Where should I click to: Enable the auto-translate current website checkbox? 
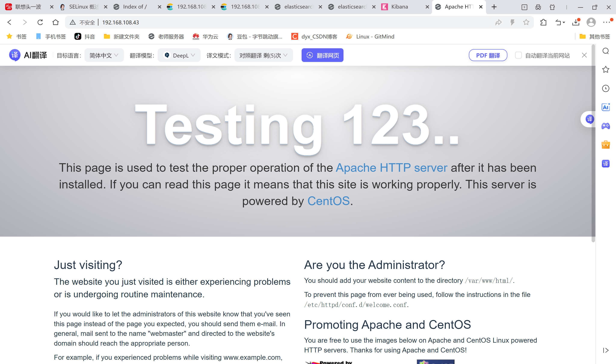tap(518, 55)
